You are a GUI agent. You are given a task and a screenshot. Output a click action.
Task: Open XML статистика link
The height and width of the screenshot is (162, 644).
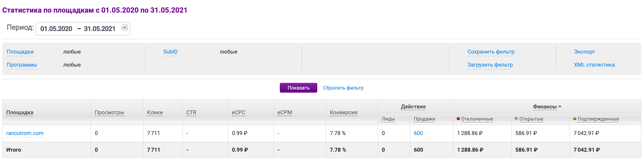[594, 65]
